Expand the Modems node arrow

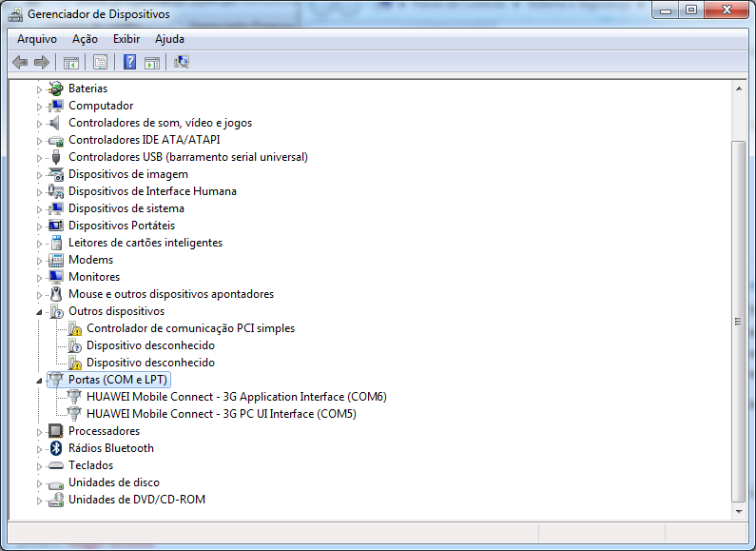coord(39,261)
